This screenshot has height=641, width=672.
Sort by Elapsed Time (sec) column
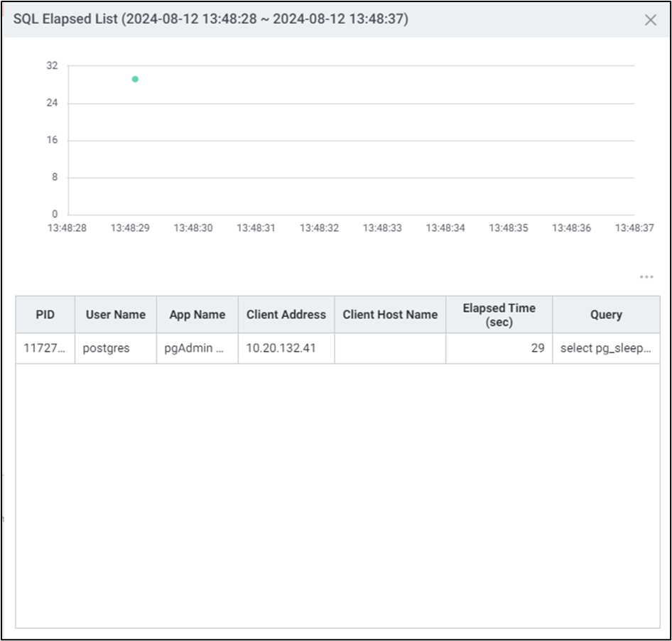(x=499, y=315)
